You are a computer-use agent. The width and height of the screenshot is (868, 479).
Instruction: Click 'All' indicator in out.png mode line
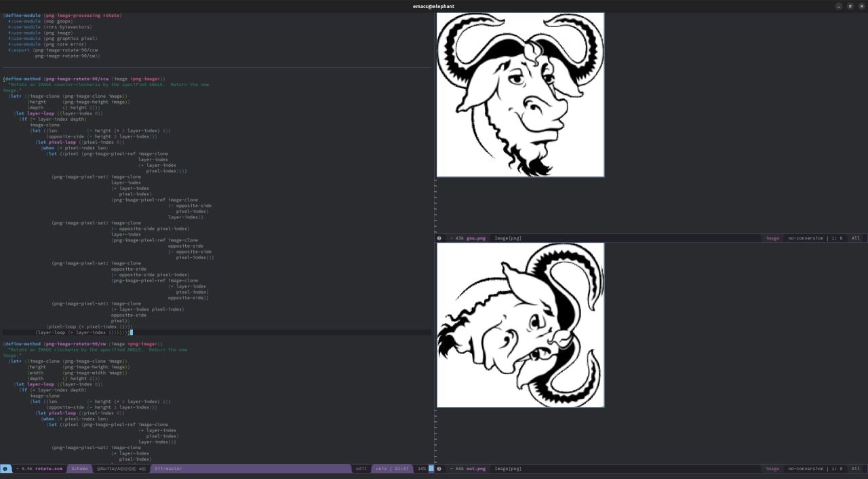coord(856,469)
